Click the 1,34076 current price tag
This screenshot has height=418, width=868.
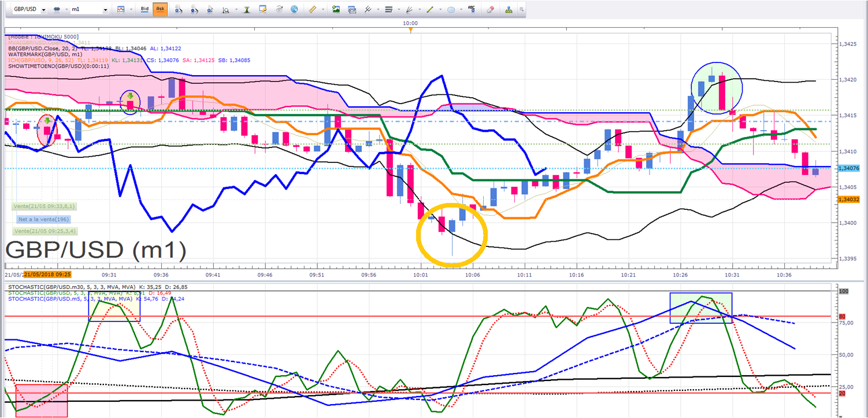(x=848, y=168)
